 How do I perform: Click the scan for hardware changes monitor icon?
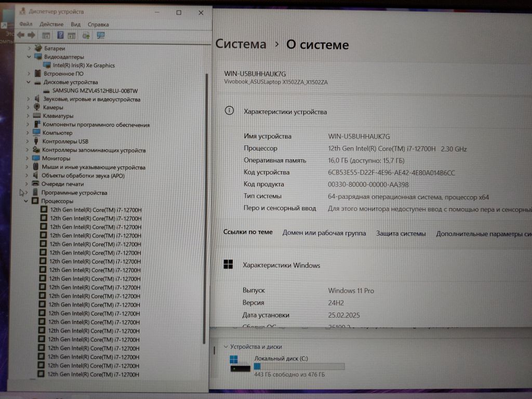[x=101, y=35]
